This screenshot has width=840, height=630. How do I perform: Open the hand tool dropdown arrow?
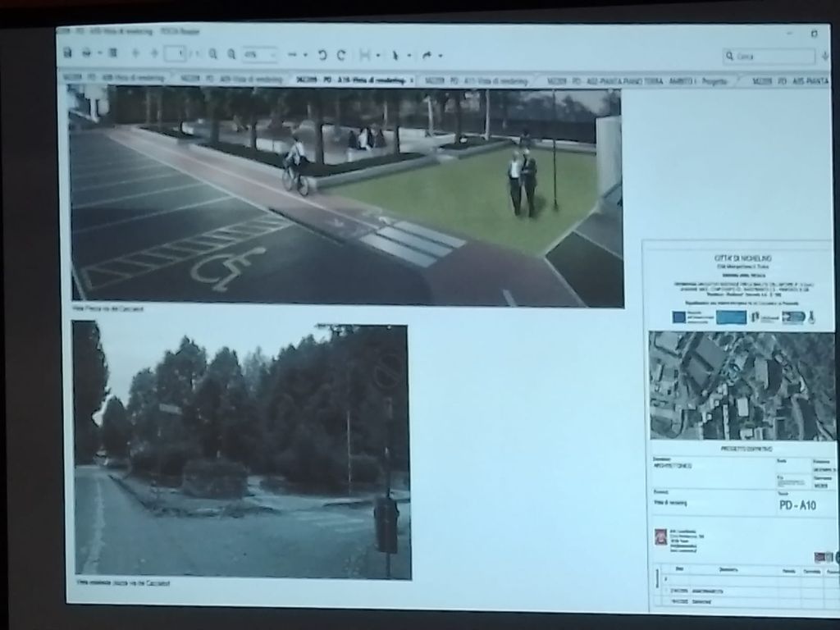pyautogui.click(x=409, y=55)
